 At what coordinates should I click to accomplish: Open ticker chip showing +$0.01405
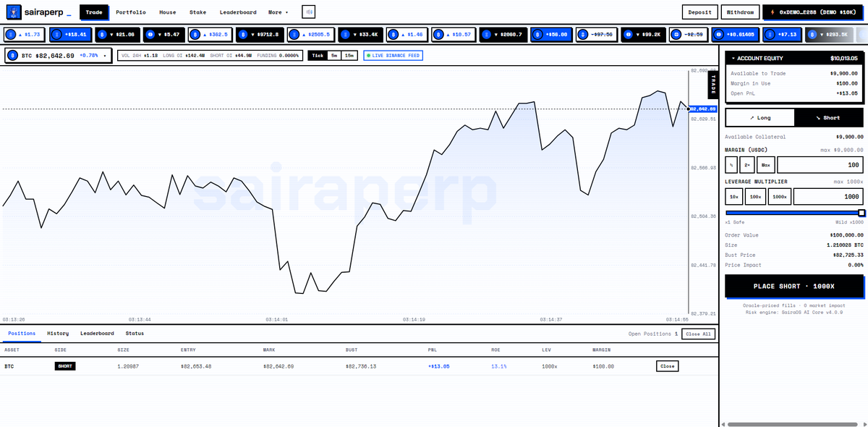coord(734,34)
